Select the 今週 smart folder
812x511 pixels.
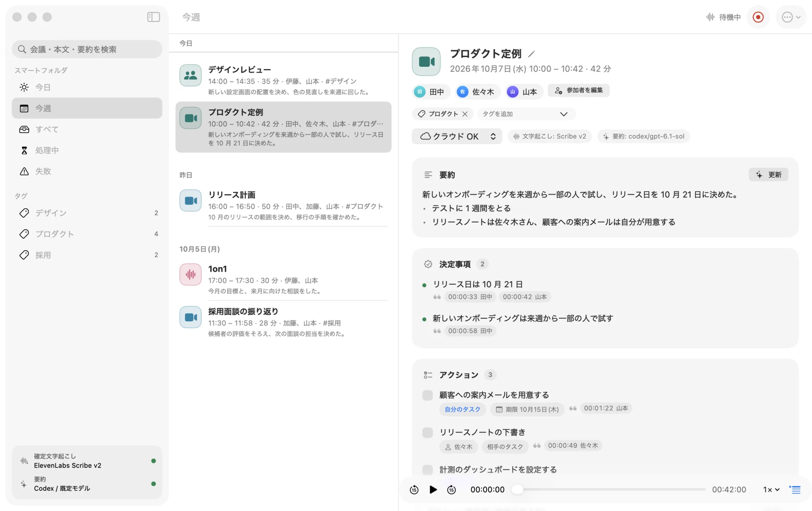point(87,108)
